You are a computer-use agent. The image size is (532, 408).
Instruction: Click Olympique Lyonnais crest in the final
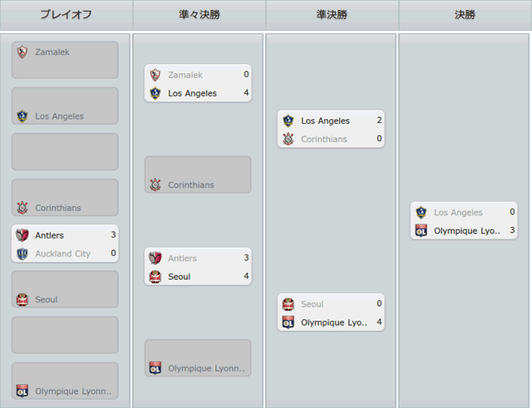[x=421, y=231]
